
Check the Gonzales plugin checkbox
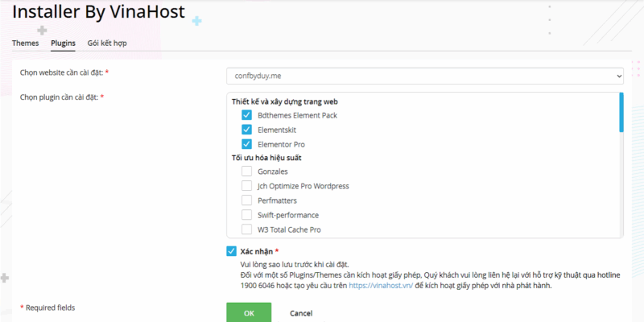coord(247,171)
